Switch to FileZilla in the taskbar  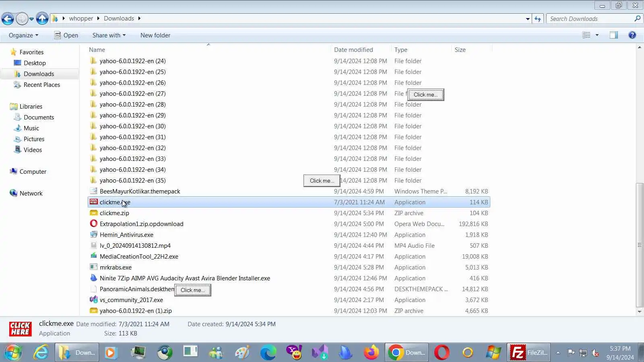(x=529, y=353)
